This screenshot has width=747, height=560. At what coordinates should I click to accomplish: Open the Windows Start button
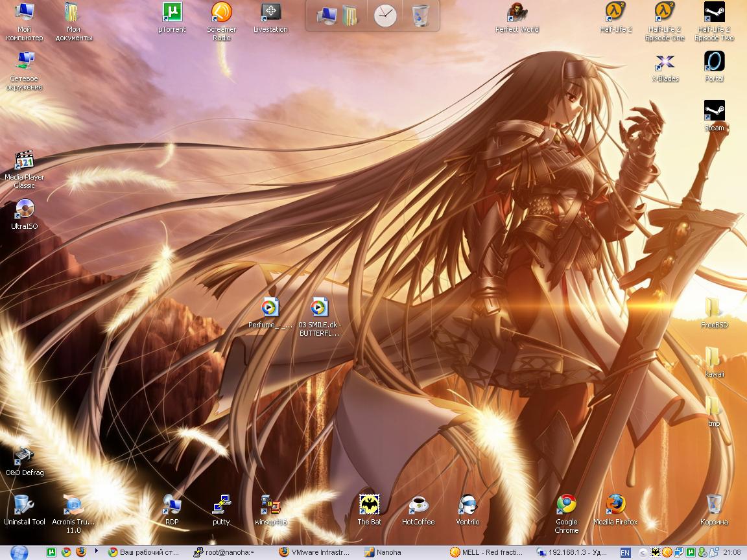click(x=19, y=553)
